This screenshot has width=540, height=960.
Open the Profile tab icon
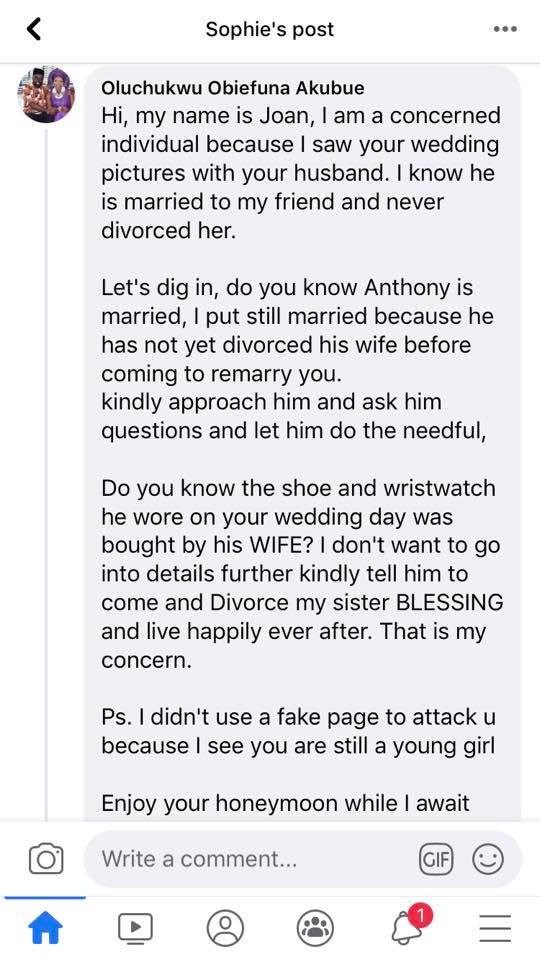click(225, 928)
